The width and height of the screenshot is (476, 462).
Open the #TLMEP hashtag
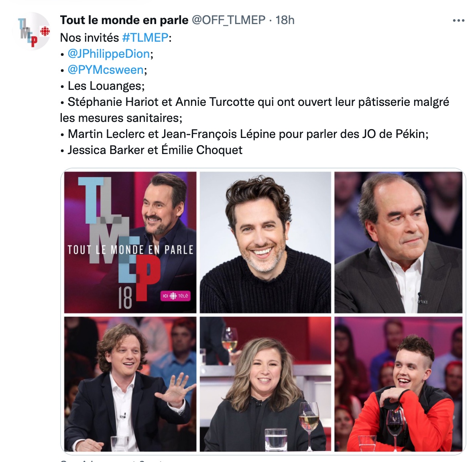point(145,38)
